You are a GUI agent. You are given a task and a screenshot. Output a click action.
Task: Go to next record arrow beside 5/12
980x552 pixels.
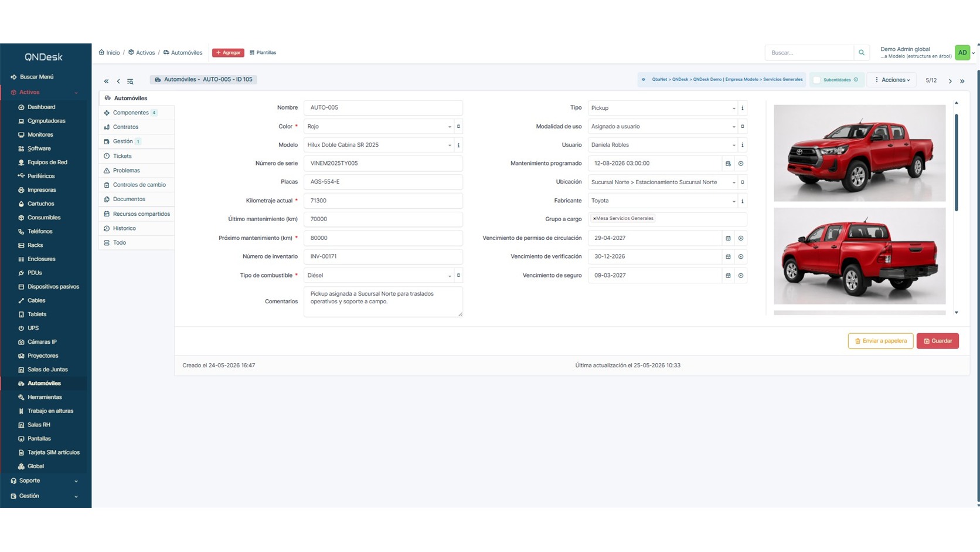(x=950, y=81)
